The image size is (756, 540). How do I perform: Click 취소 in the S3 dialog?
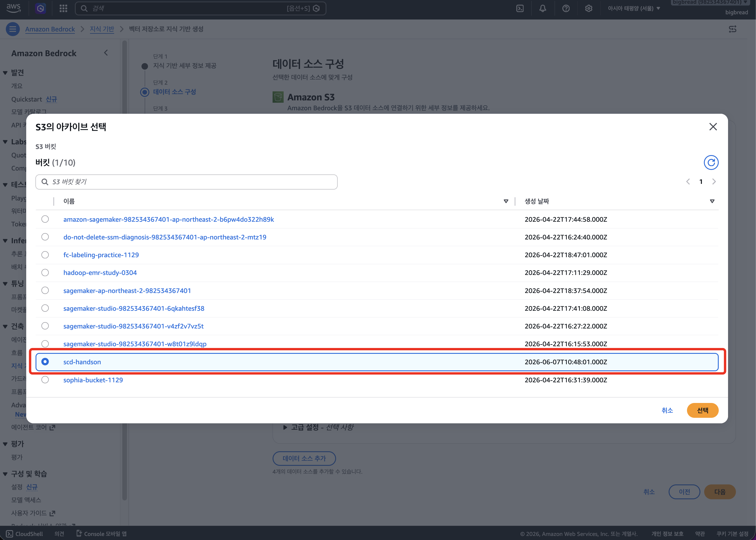point(667,410)
